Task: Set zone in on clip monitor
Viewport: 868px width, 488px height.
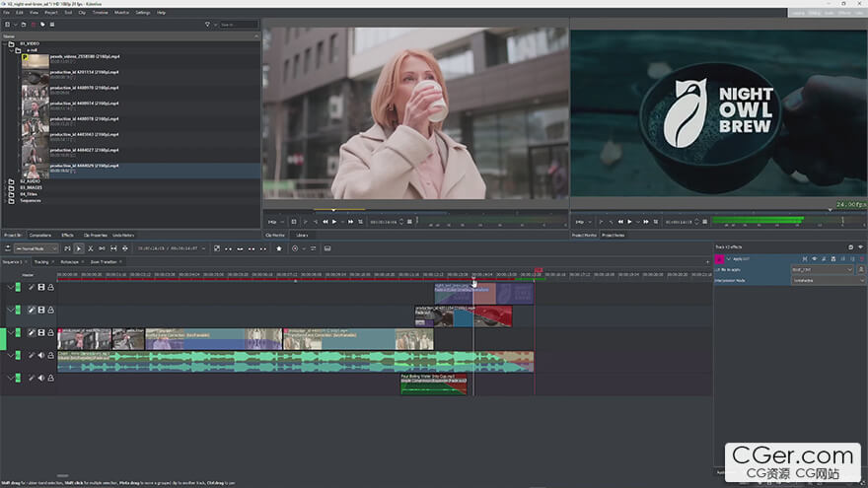Action: 306,222
